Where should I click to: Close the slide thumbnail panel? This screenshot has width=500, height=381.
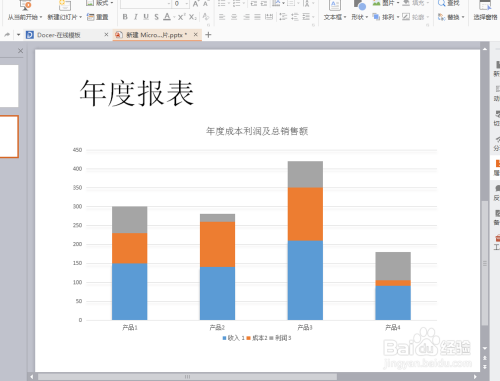[x=20, y=51]
